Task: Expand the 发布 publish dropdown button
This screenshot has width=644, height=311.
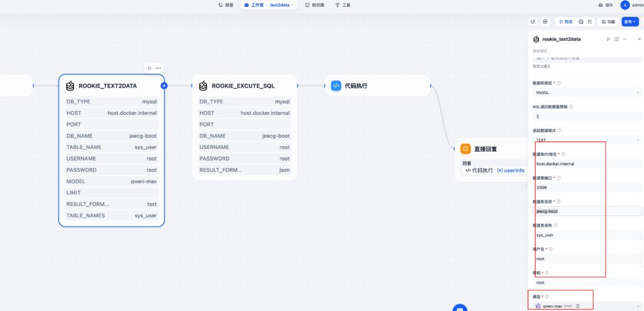Action: pos(630,21)
